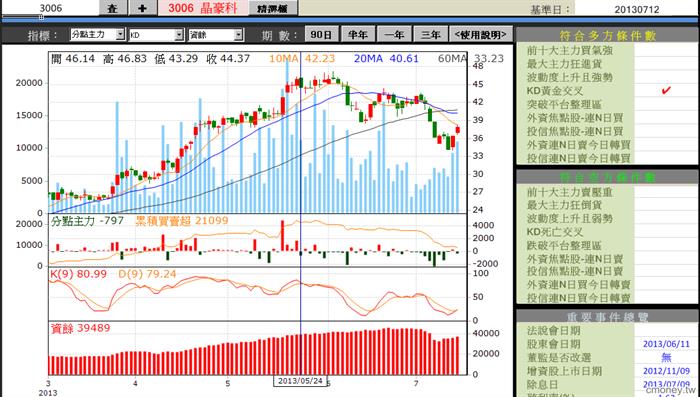
Task: Click the 跌破平台整理區 condition row
Action: [608, 245]
